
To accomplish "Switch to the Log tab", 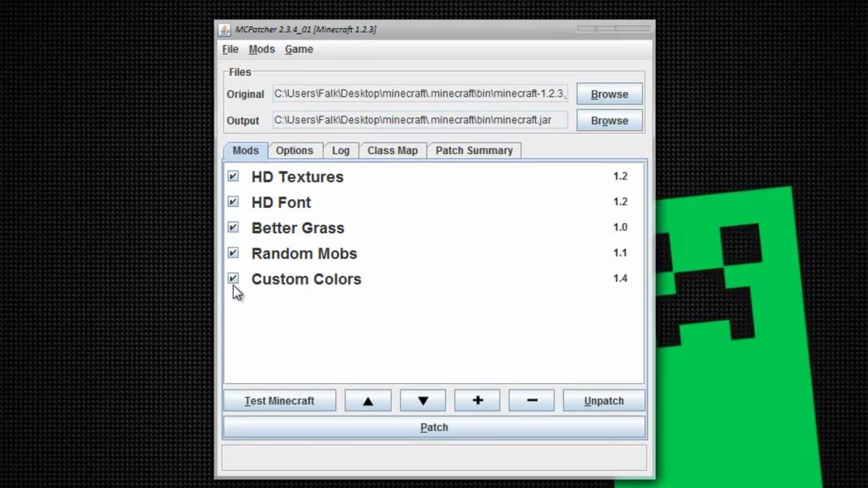I will click(341, 150).
